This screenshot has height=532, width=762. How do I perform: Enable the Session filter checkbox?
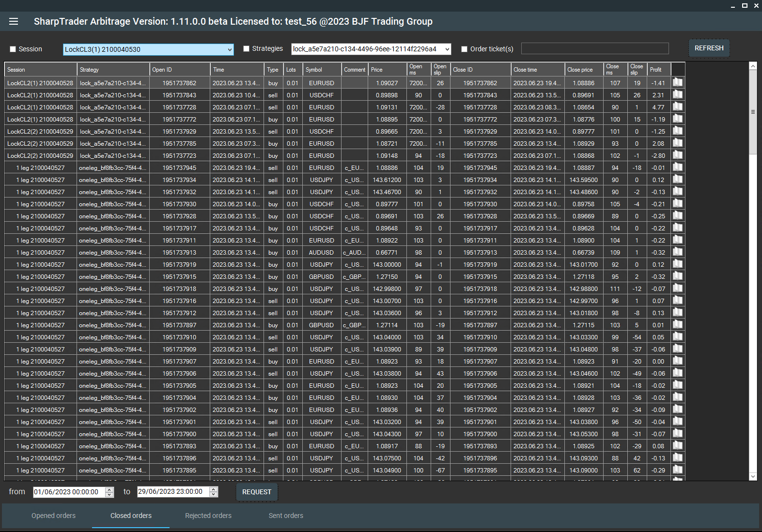[13, 49]
